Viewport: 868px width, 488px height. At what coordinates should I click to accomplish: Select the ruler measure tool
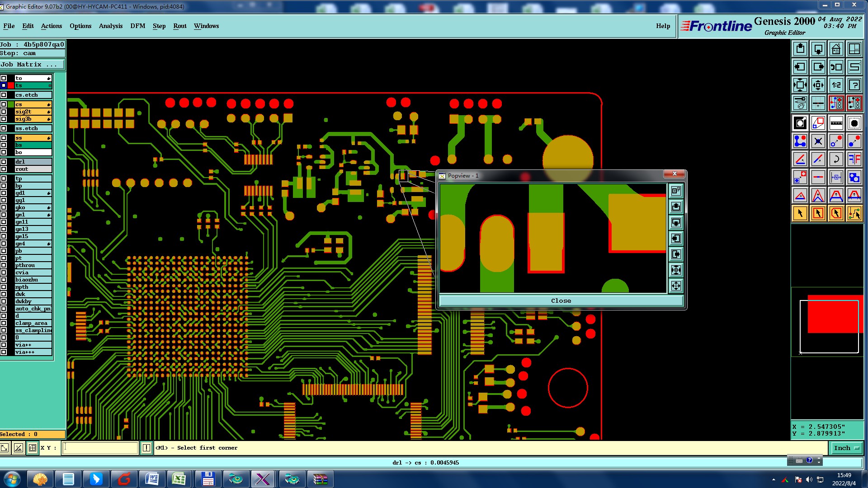coord(836,123)
